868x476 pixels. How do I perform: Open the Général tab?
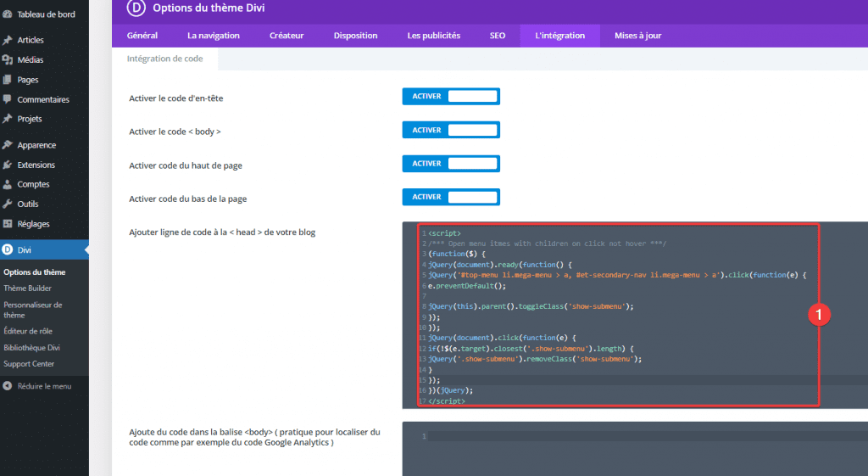(142, 36)
